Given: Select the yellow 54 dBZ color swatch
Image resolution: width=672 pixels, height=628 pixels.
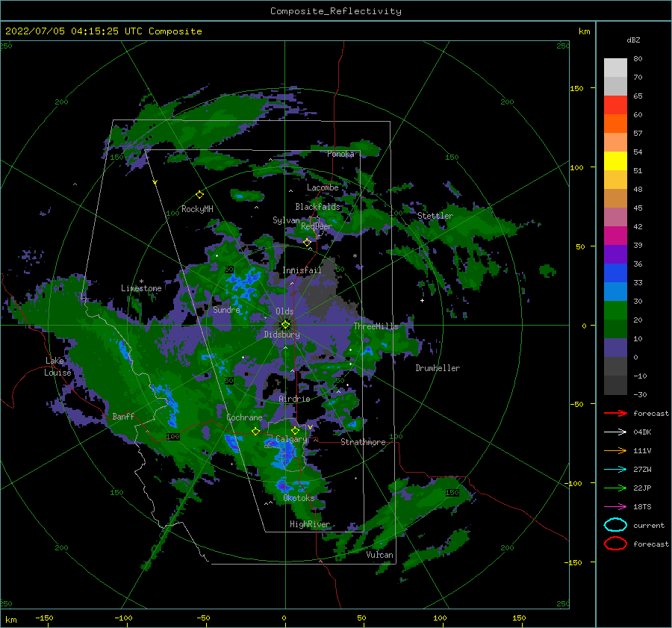Looking at the screenshot, I should (615, 161).
